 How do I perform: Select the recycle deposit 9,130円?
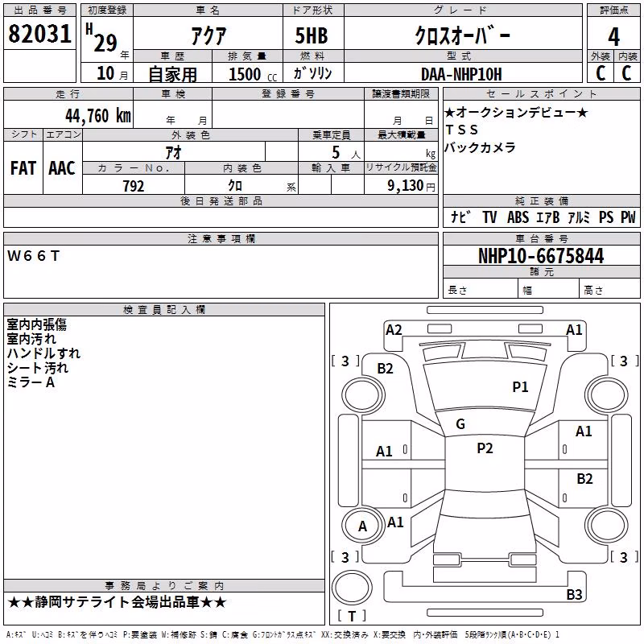(411, 186)
